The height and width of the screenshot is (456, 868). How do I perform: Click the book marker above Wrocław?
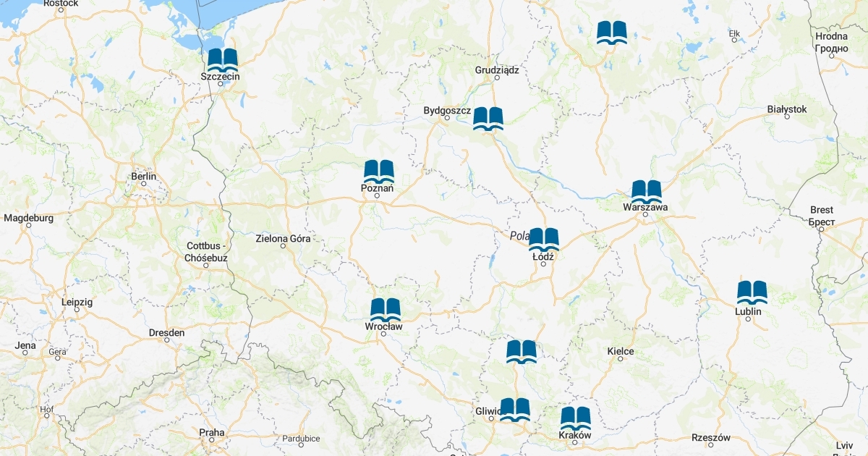[386, 309]
